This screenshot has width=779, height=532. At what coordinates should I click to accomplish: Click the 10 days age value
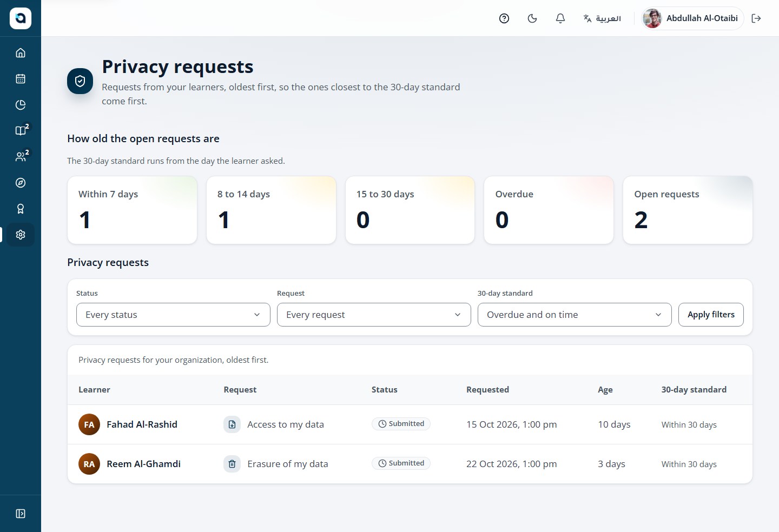point(614,424)
